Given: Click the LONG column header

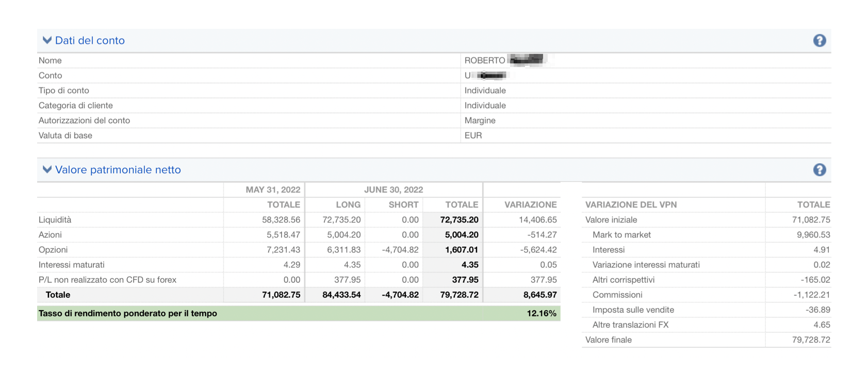Looking at the screenshot, I should pos(348,205).
